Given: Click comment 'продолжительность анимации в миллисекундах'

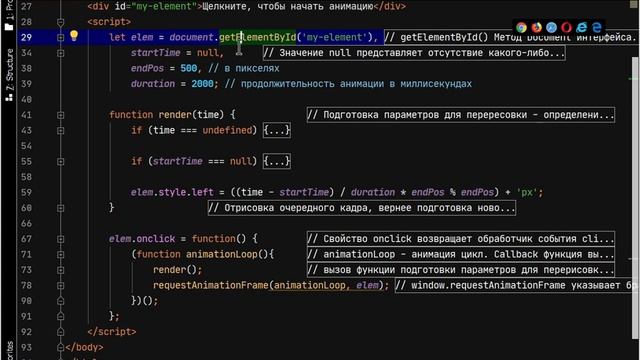Looking at the screenshot, I should [x=348, y=84].
